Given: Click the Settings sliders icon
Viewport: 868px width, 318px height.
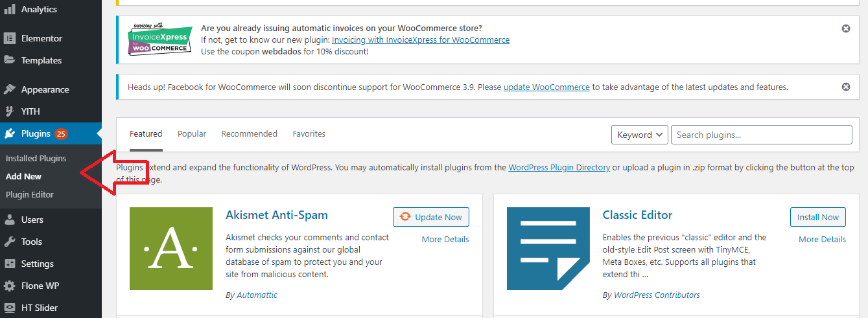Looking at the screenshot, I should 10,264.
